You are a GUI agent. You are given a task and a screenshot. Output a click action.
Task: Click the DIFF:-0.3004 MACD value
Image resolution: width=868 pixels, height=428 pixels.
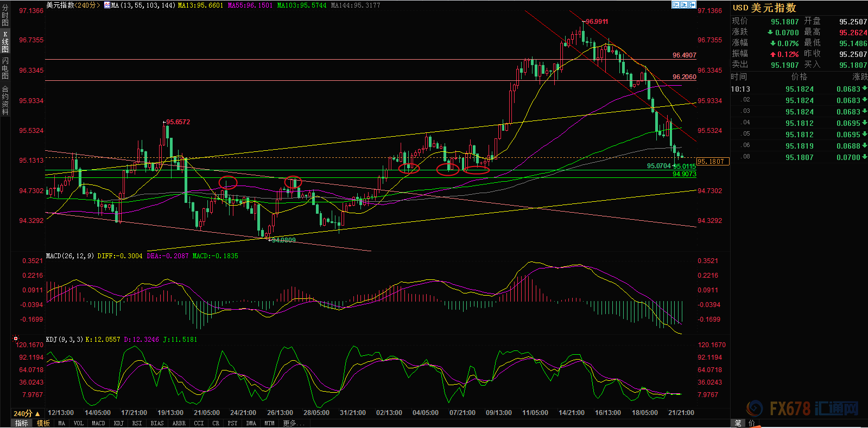tap(120, 255)
